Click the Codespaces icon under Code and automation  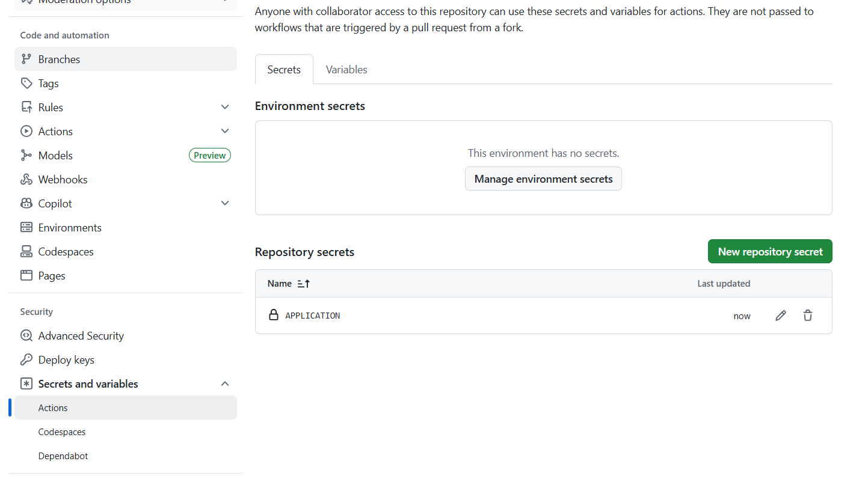26,251
